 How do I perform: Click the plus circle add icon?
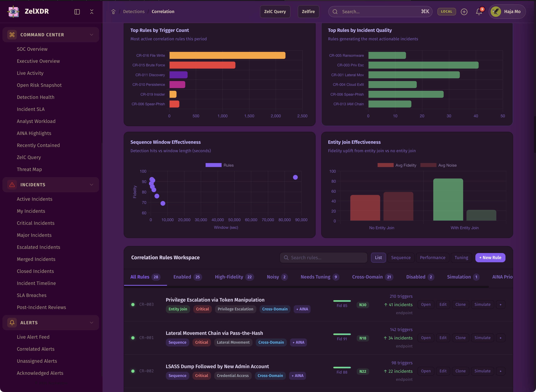point(464,12)
